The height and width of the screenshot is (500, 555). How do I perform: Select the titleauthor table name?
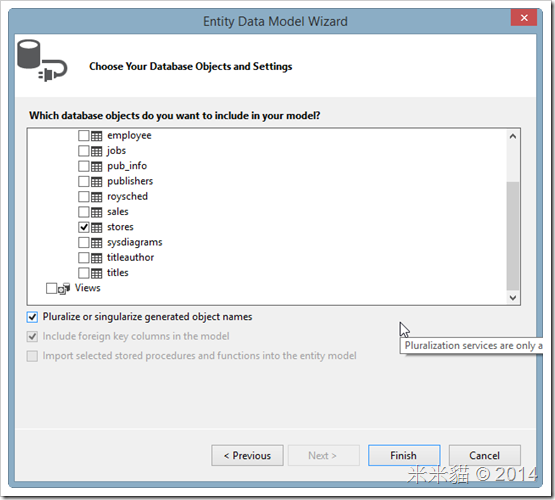(130, 258)
